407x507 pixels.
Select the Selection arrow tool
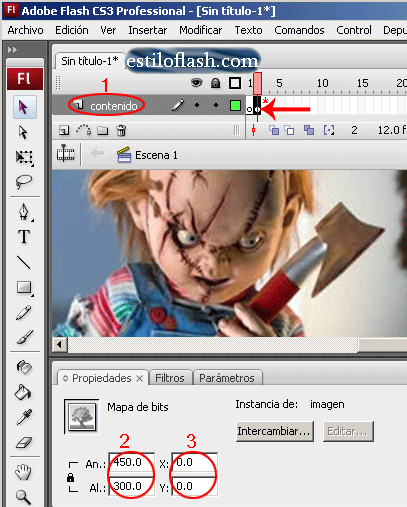point(23,107)
